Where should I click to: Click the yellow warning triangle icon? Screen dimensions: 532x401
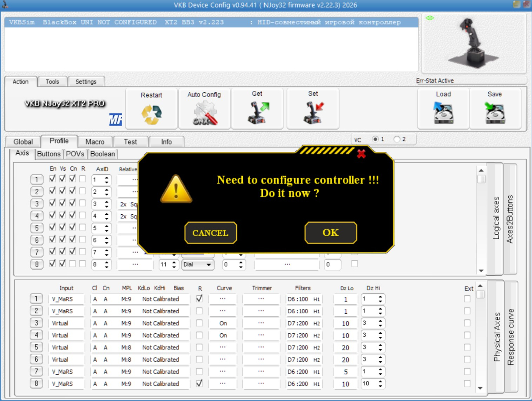point(176,189)
